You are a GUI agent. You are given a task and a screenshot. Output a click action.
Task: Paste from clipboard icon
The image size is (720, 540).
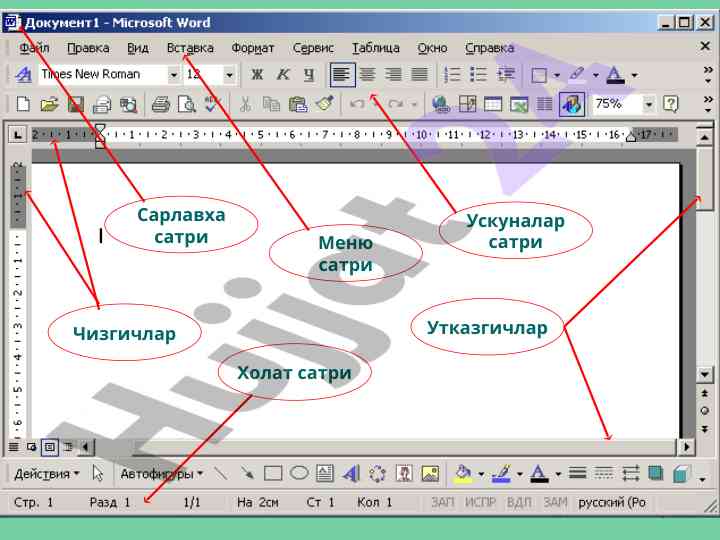[x=298, y=104]
